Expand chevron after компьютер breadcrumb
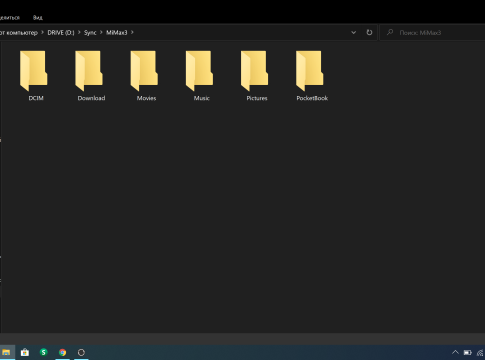Image resolution: width=485 pixels, height=360 pixels. point(42,32)
